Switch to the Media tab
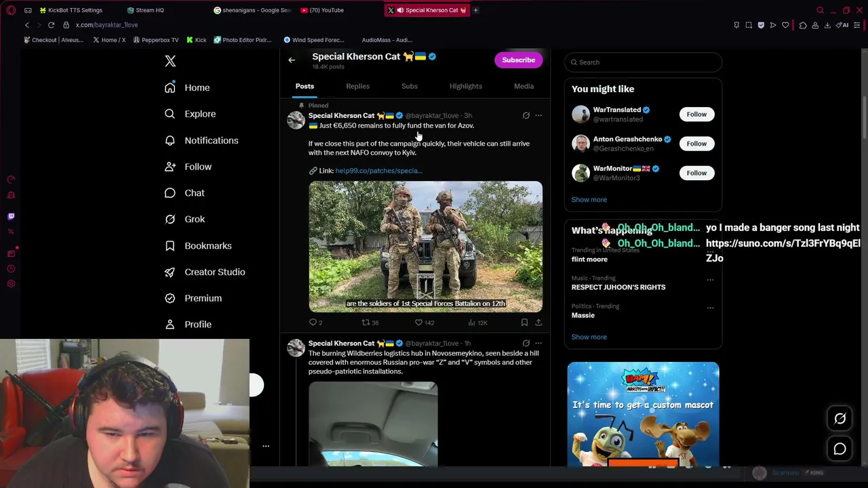 (524, 87)
